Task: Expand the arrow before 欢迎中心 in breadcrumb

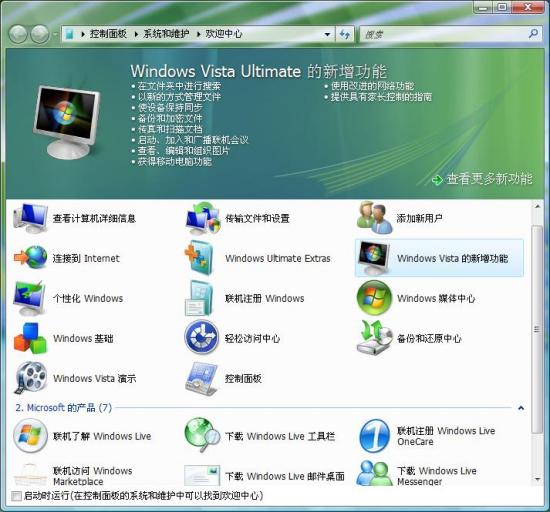Action: 199,34
